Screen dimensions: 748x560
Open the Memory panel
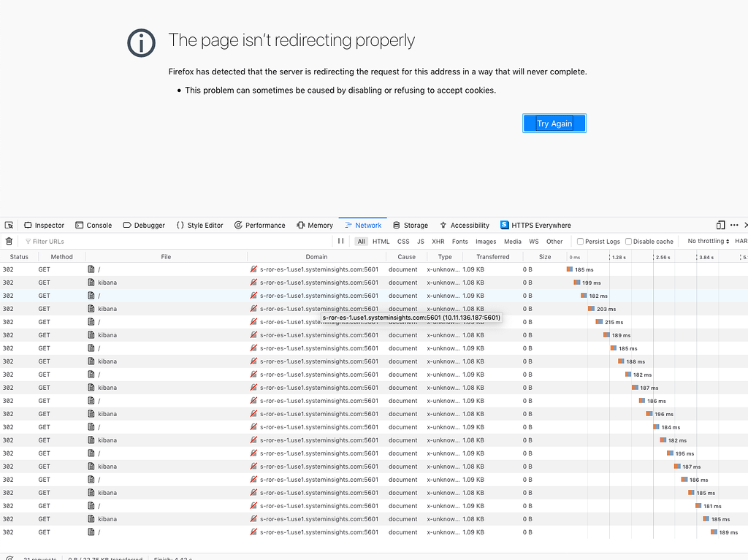[315, 225]
